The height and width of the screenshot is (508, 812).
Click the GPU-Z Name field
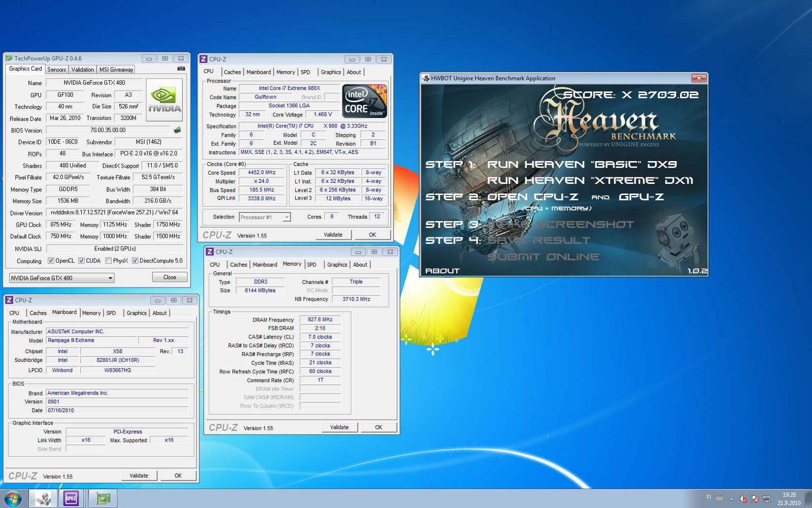[94, 83]
